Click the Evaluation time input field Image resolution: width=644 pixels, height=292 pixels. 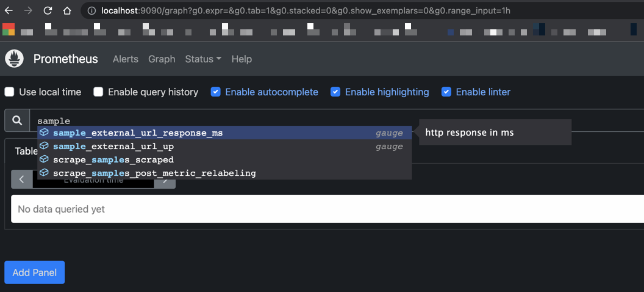pos(94,180)
